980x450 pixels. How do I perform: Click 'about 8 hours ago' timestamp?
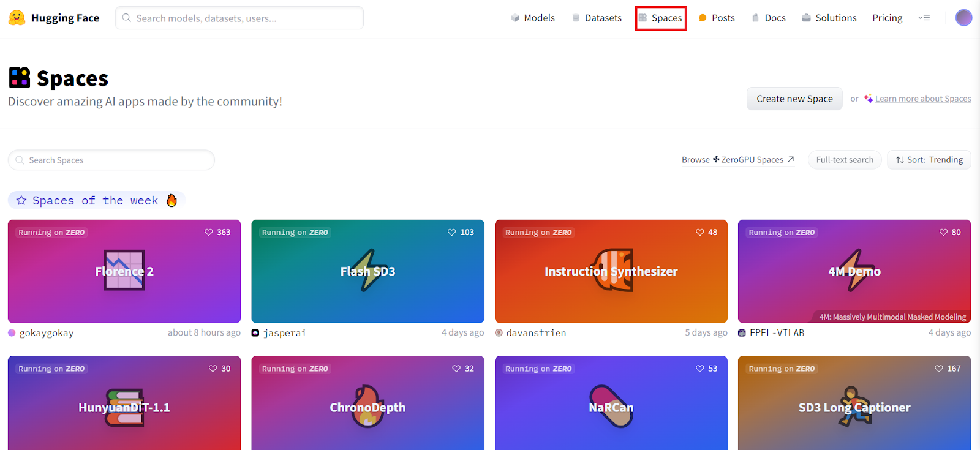coord(204,332)
